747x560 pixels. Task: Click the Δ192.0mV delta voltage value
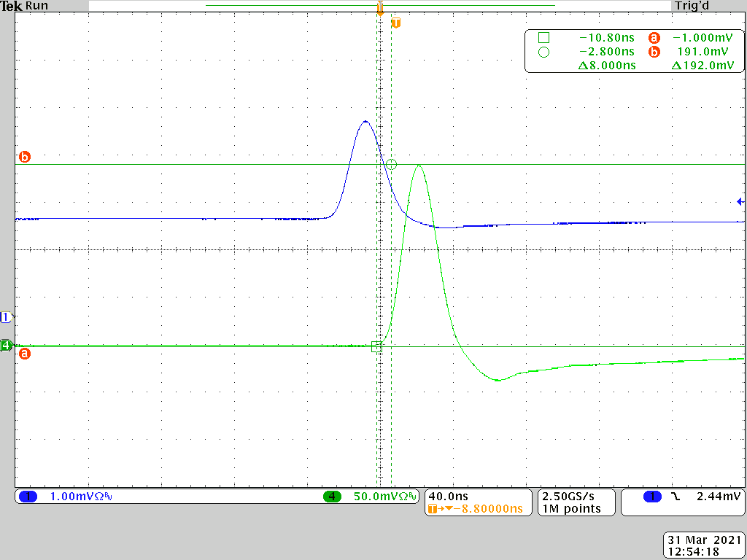click(x=703, y=66)
